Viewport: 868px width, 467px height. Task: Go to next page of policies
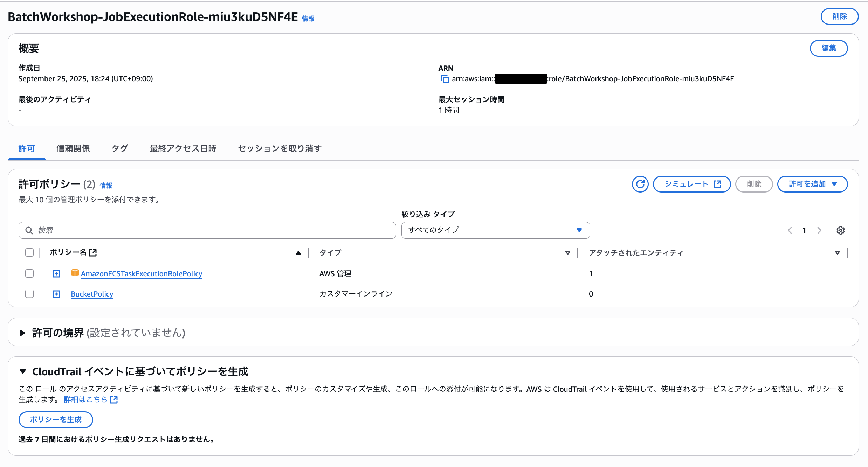point(819,230)
